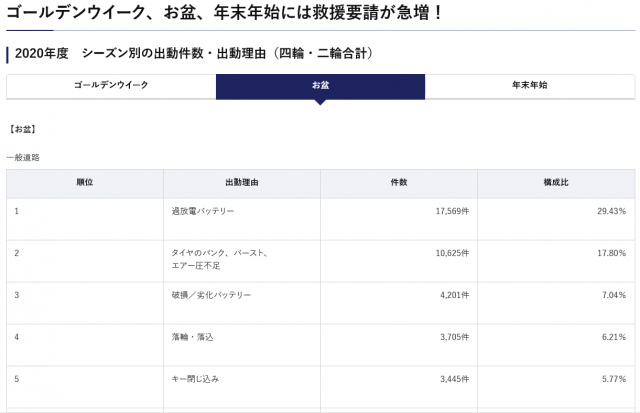Image resolution: width=640 pixels, height=413 pixels.
Task: Click the タイヤのパンク、バースト reason cell
Action: (219, 253)
